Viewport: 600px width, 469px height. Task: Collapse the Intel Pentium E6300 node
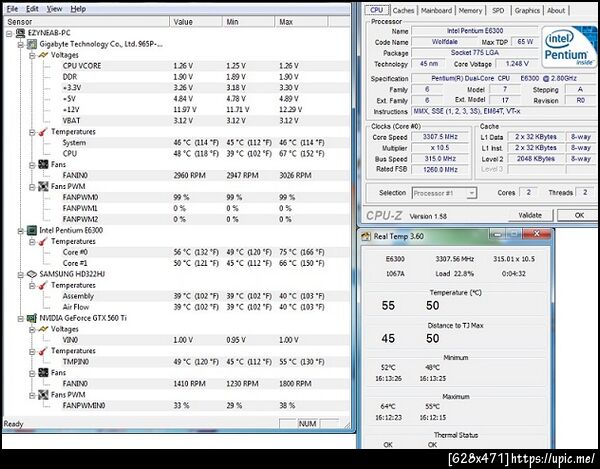[21, 231]
